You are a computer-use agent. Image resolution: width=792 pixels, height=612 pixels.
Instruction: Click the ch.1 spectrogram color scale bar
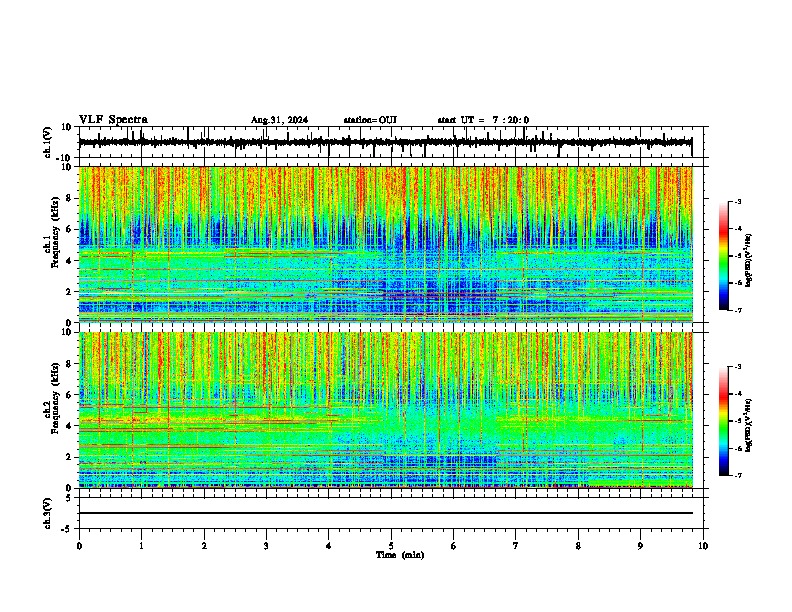click(x=724, y=256)
